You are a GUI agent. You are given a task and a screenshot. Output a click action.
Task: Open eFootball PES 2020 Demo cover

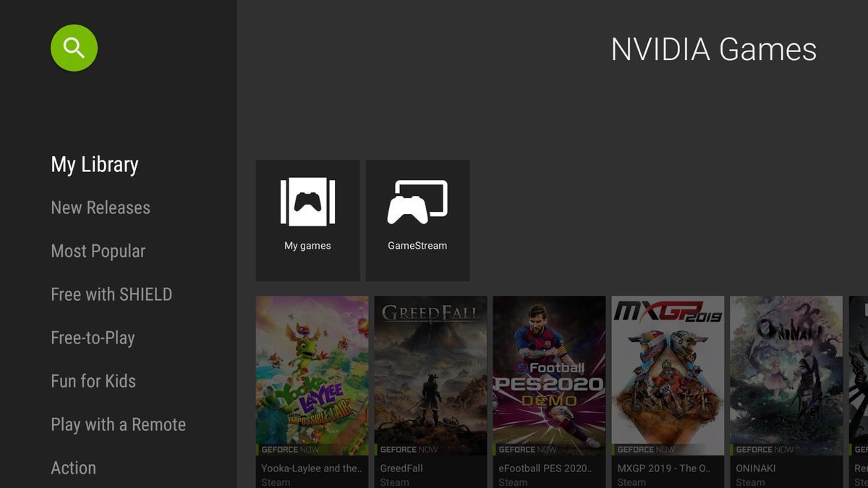pos(549,375)
